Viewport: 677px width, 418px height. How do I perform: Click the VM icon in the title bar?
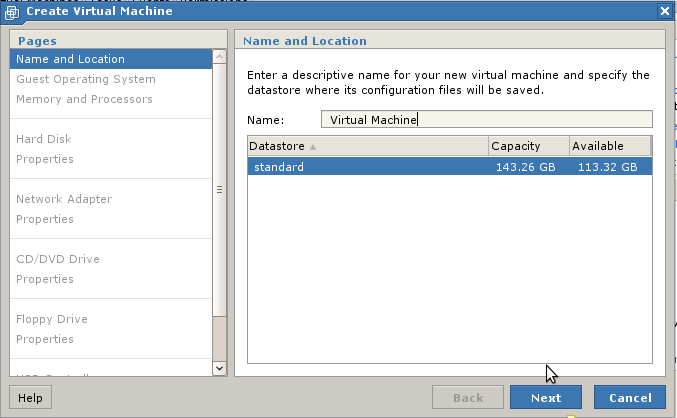pos(13,12)
